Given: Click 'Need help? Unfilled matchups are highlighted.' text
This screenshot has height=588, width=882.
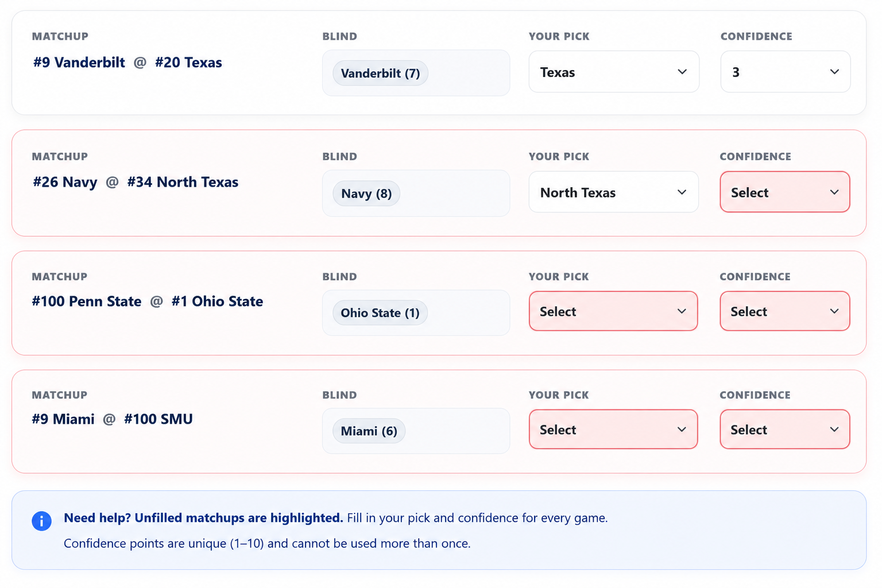Looking at the screenshot, I should click(203, 518).
